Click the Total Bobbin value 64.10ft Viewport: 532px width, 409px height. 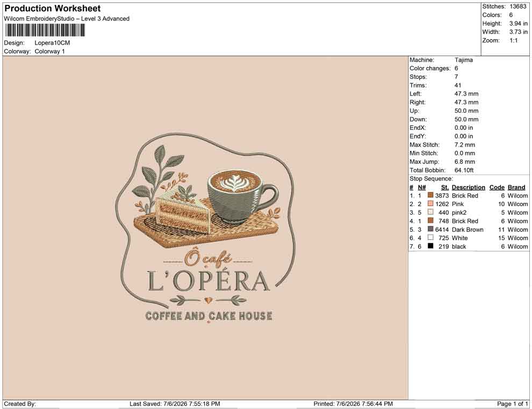tap(464, 170)
